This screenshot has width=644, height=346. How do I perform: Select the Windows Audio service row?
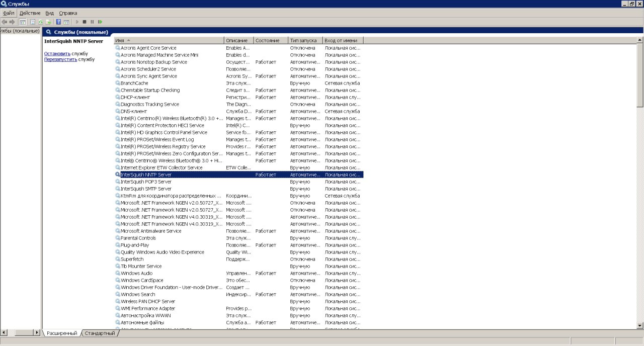click(136, 273)
